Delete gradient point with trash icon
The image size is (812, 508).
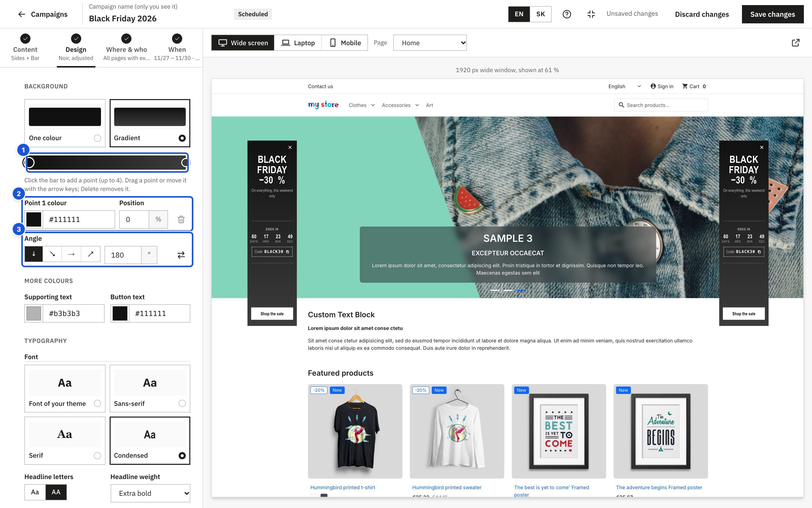[181, 219]
